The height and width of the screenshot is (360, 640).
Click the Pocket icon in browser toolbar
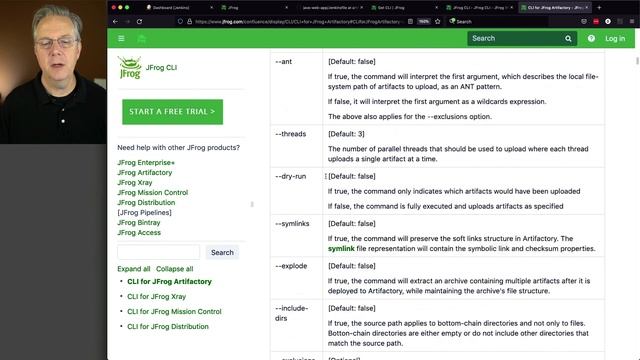[x=584, y=21]
